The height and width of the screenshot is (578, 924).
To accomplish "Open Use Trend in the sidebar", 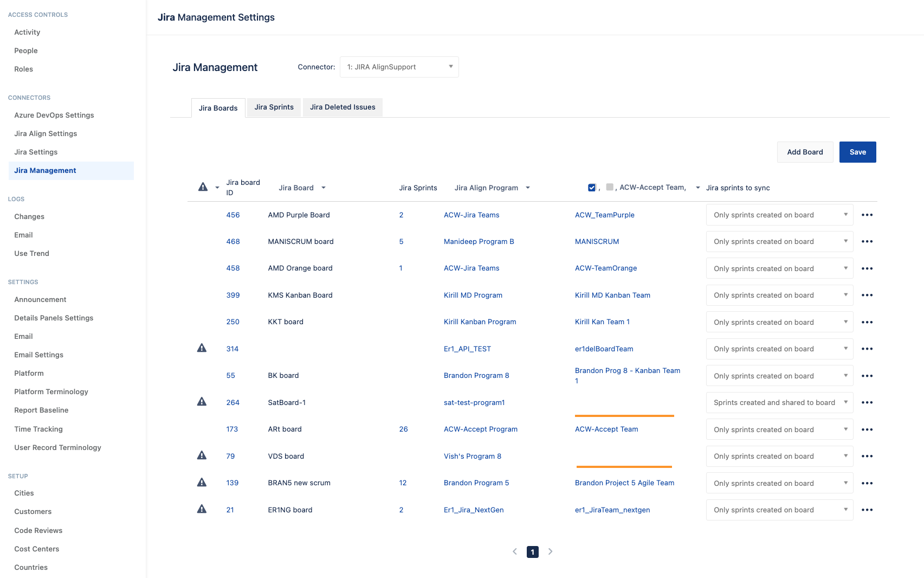I will [31, 254].
